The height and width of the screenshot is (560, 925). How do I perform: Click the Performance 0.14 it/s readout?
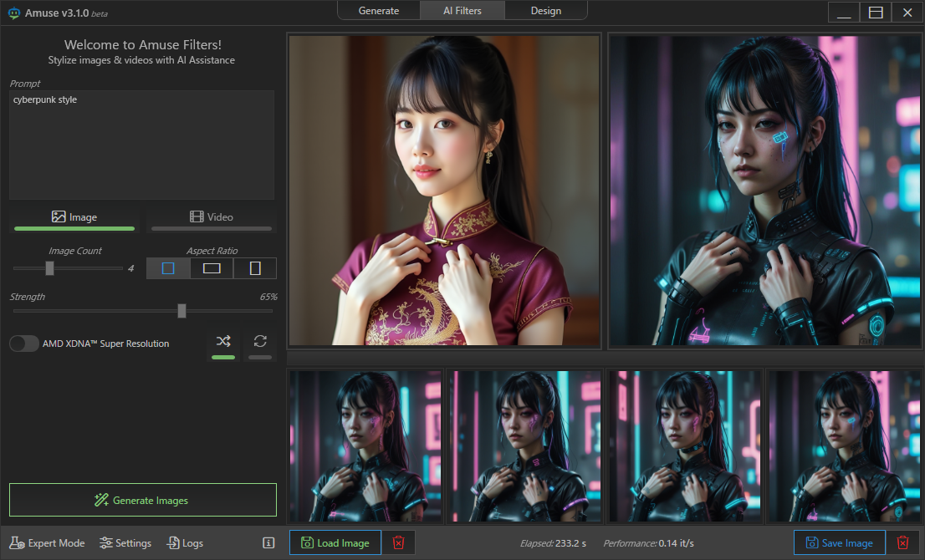pyautogui.click(x=648, y=543)
